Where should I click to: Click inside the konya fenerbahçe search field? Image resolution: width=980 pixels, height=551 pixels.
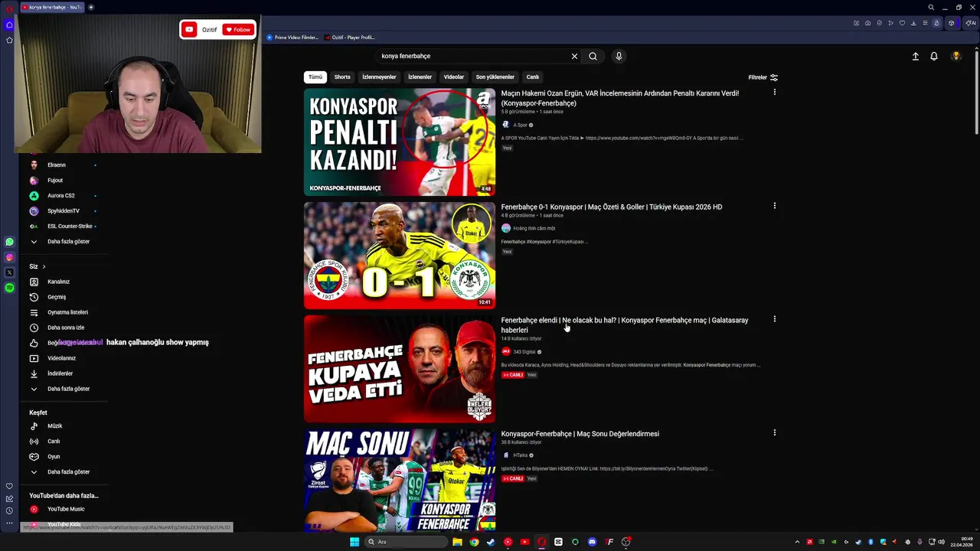[475, 56]
